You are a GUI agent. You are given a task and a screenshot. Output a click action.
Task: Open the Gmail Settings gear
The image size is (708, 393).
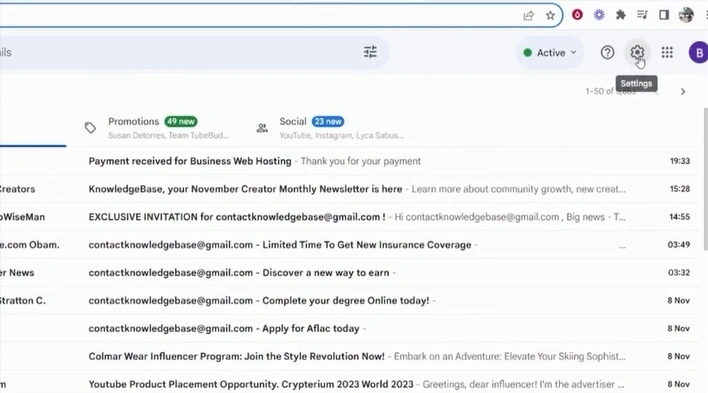(637, 52)
